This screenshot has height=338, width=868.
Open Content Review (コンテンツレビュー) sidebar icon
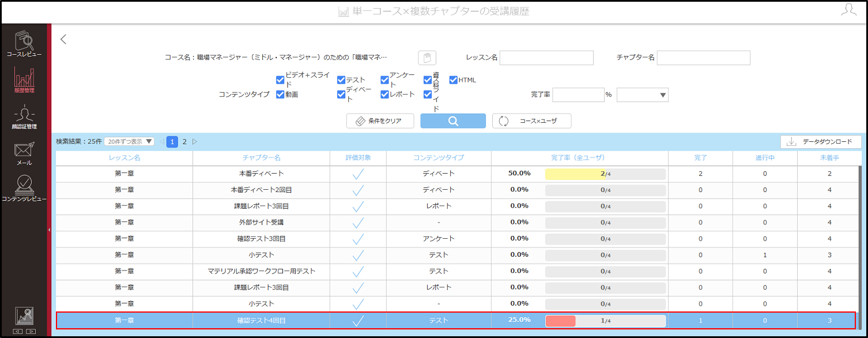pos(24,189)
